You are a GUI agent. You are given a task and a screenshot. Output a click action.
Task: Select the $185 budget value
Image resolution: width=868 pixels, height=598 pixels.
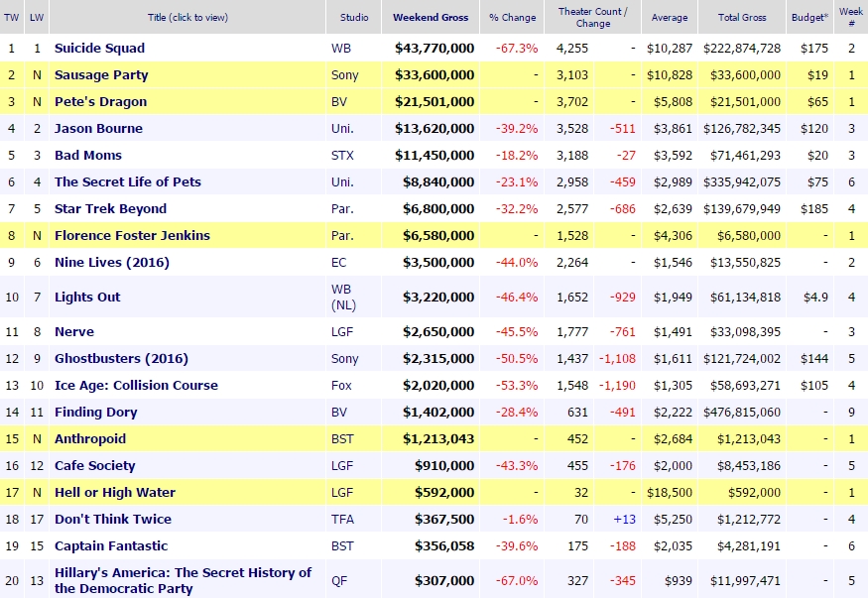pyautogui.click(x=814, y=209)
